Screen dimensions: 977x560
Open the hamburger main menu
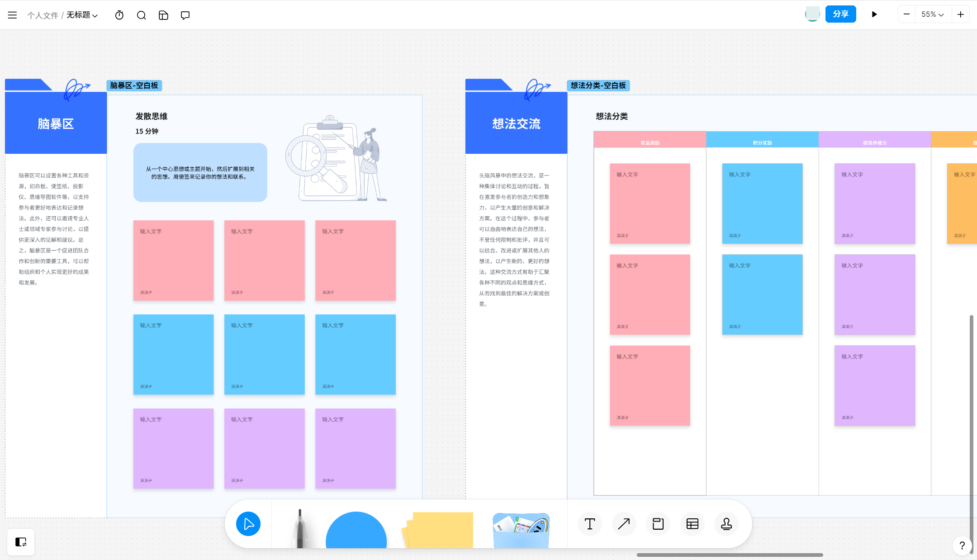click(x=12, y=15)
